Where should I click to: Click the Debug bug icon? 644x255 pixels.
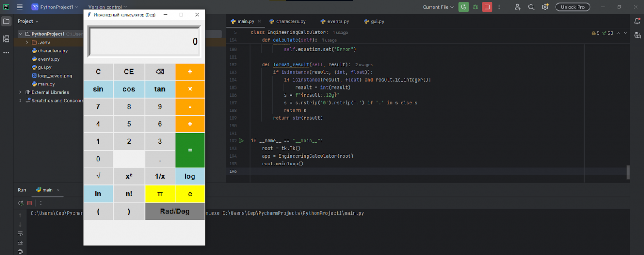tap(475, 7)
